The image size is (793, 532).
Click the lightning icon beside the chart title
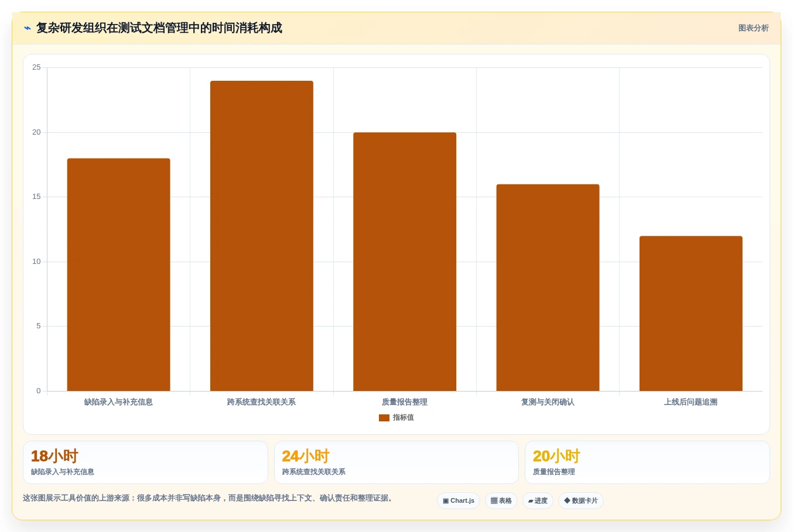click(x=28, y=28)
